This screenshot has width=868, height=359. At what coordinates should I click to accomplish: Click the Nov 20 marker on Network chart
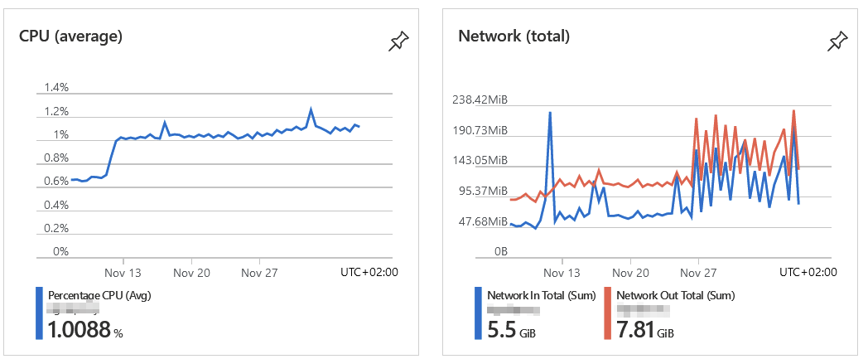(630, 273)
